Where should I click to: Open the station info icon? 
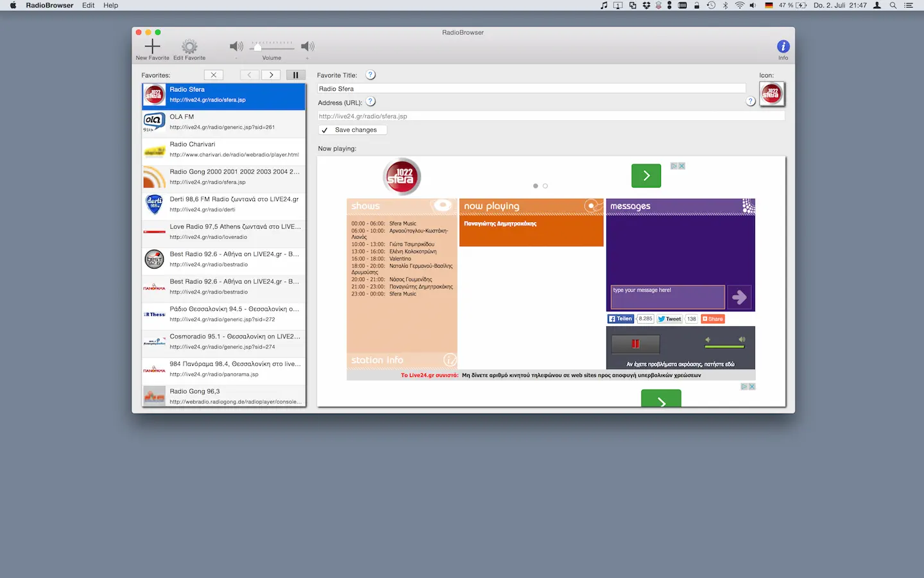(450, 360)
